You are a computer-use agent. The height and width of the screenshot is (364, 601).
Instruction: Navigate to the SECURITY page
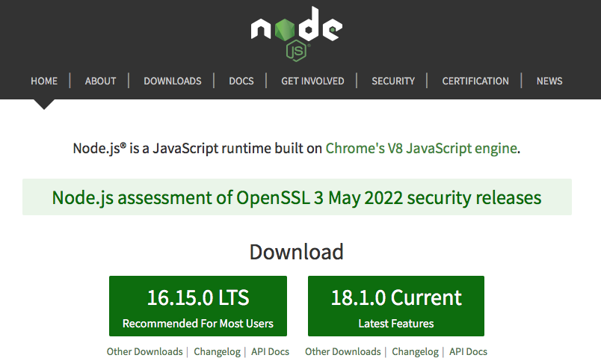click(393, 81)
